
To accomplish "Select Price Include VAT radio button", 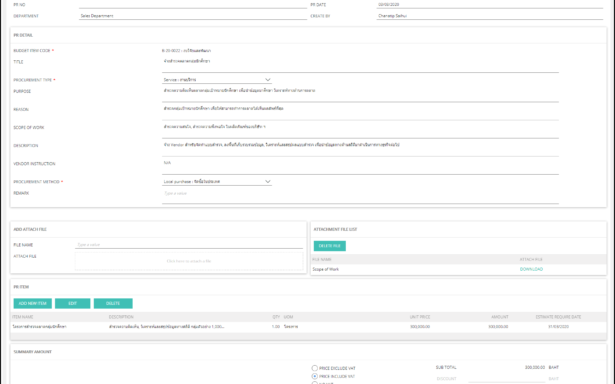I will 315,376.
